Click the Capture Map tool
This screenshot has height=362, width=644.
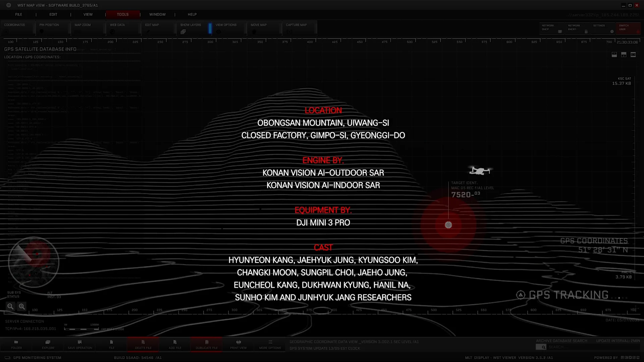click(x=300, y=28)
